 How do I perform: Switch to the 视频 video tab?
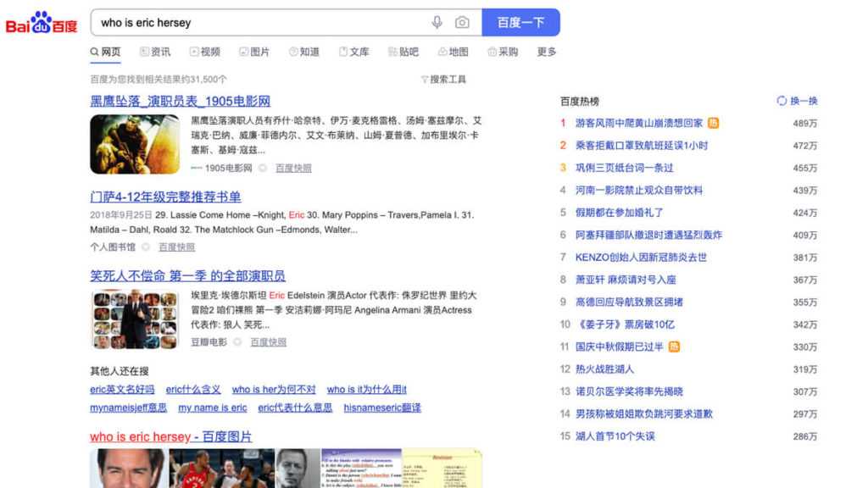[x=205, y=52]
